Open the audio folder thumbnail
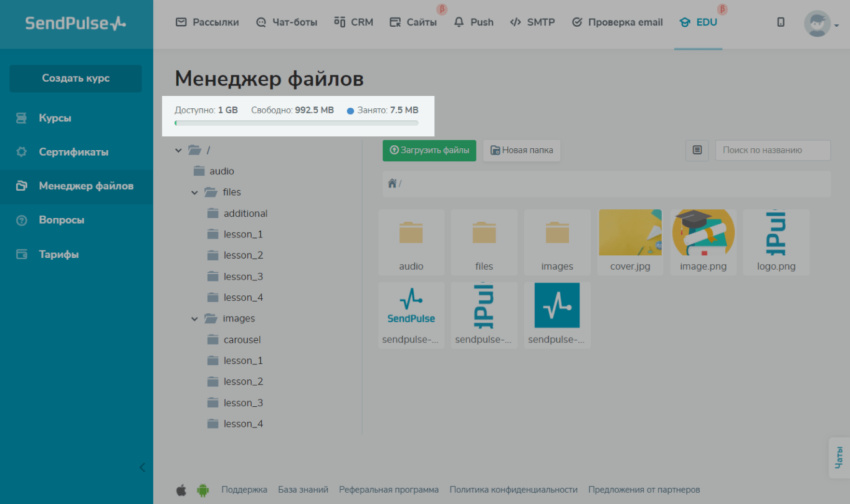Viewport: 850px width, 504px height. point(411,243)
